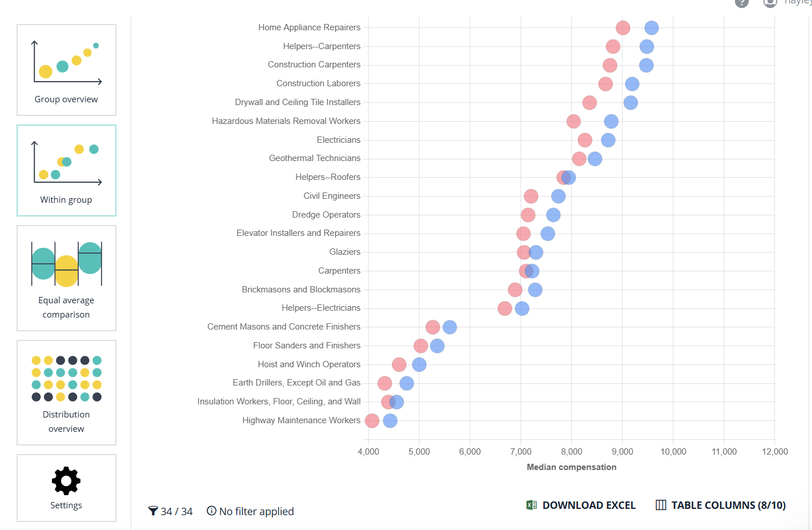
Task: Select the Civil Engineers row label
Action: click(332, 196)
